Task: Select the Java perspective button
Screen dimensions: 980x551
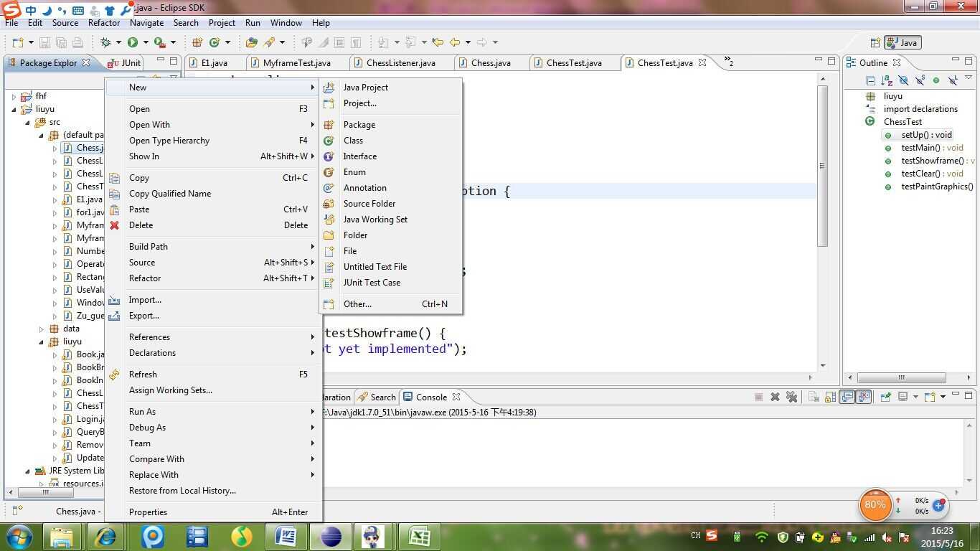Action: [x=903, y=42]
